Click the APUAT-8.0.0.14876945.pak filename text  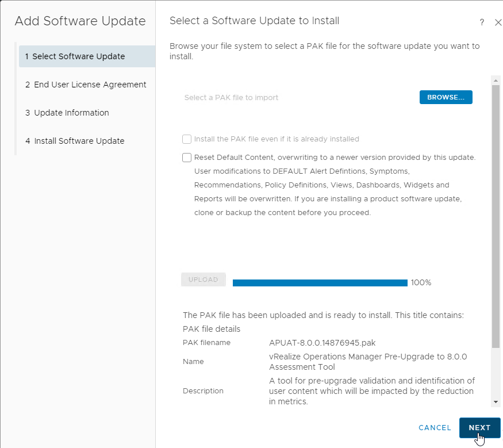322,343
